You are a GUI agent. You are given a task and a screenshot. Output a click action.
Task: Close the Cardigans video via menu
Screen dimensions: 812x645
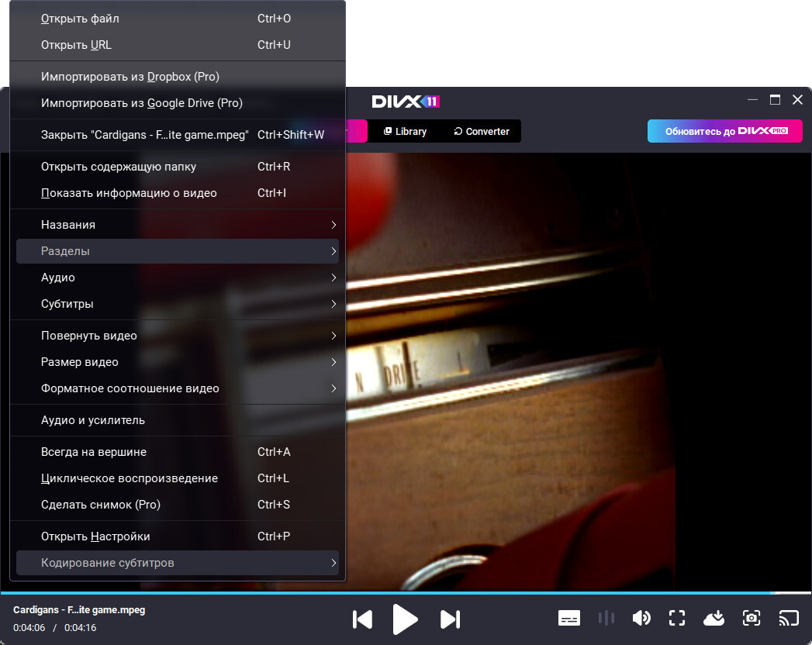click(178, 135)
